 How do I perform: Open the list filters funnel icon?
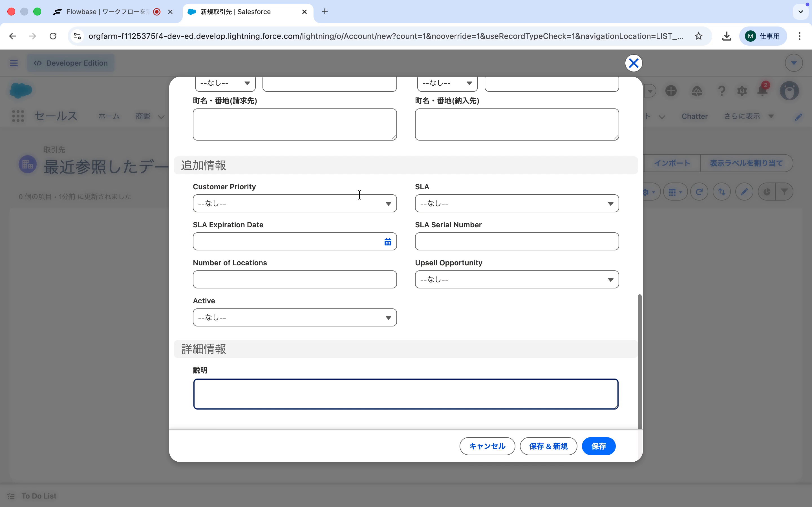click(x=785, y=192)
